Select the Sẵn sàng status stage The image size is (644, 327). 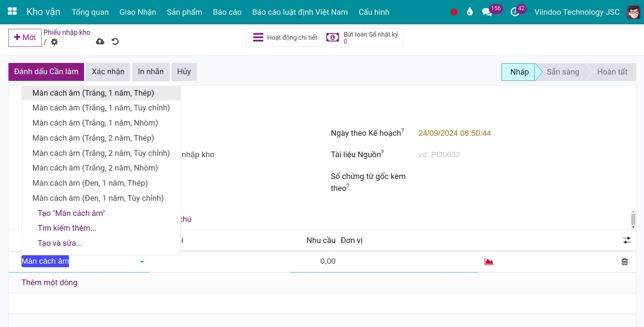click(562, 72)
